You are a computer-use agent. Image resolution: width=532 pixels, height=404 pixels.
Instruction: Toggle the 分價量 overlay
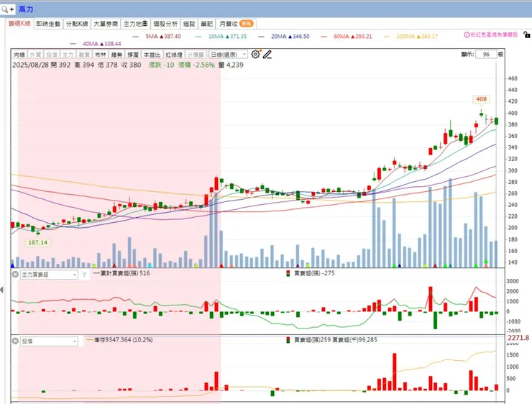pos(196,55)
